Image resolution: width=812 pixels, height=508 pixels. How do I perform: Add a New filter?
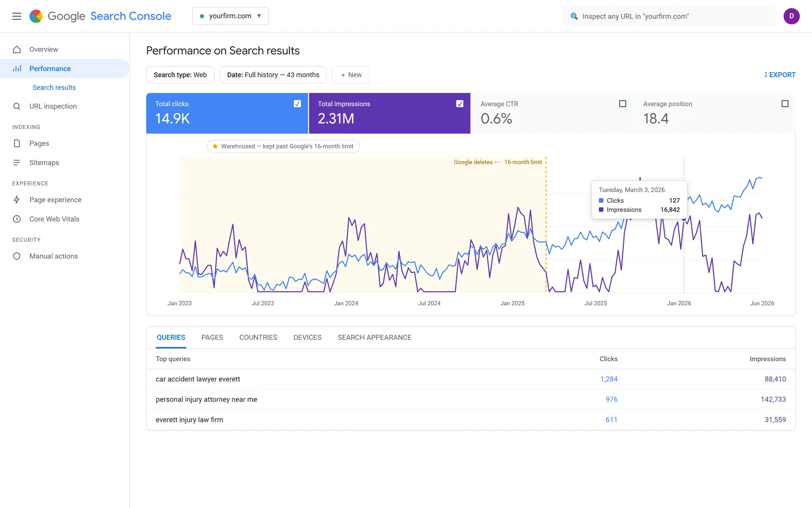[351, 75]
